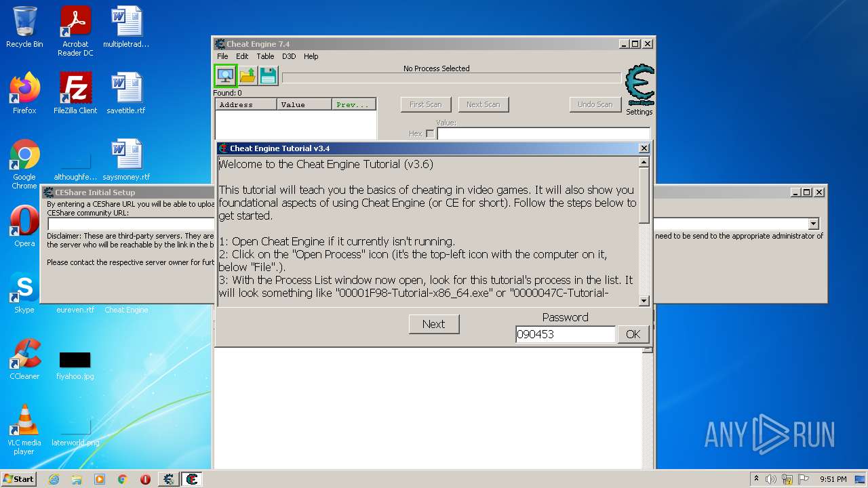Switch to Cheat Engine Tutorial taskbar item
868x488 pixels.
click(x=192, y=479)
